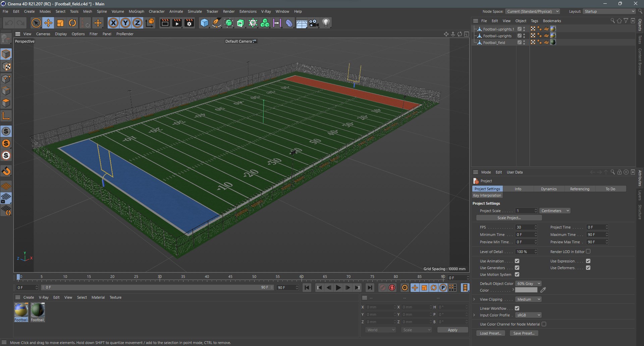Render to Picture Viewer

[x=177, y=23]
